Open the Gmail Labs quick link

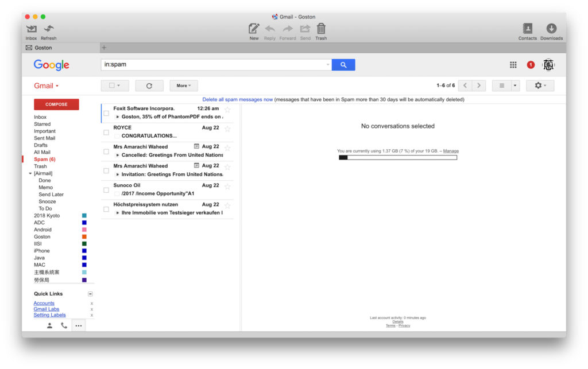point(46,309)
